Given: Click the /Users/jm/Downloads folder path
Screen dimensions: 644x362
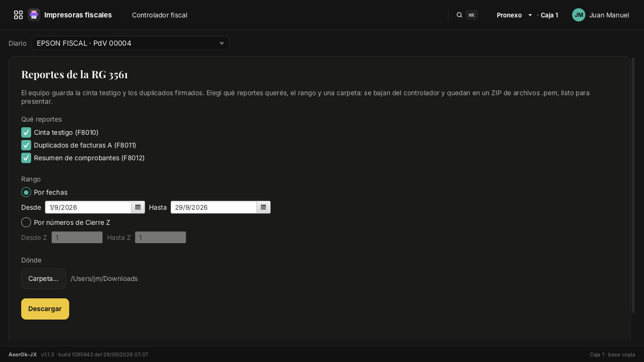Looking at the screenshot, I should (x=104, y=279).
